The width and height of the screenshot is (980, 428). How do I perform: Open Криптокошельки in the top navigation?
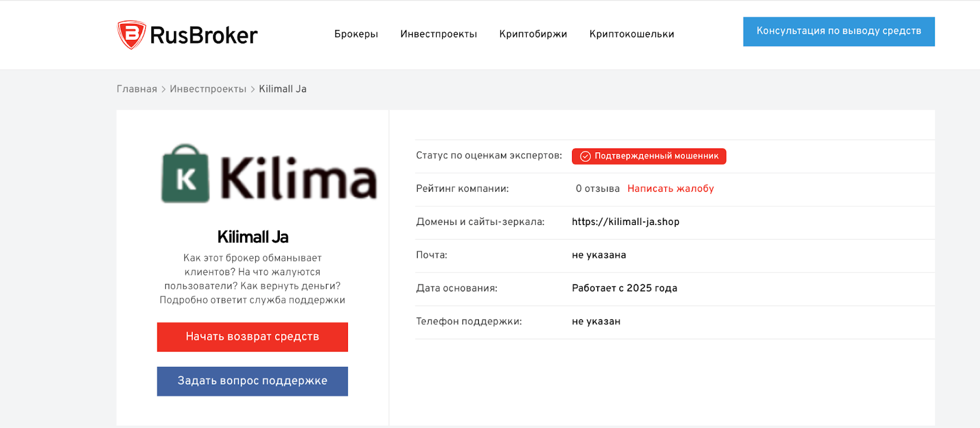pyautogui.click(x=631, y=34)
